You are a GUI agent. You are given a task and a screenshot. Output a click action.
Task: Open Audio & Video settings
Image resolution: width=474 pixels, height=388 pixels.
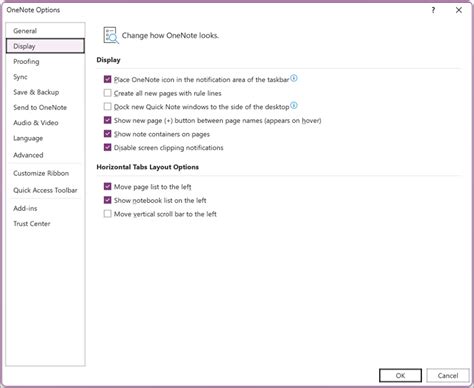[x=45, y=123]
